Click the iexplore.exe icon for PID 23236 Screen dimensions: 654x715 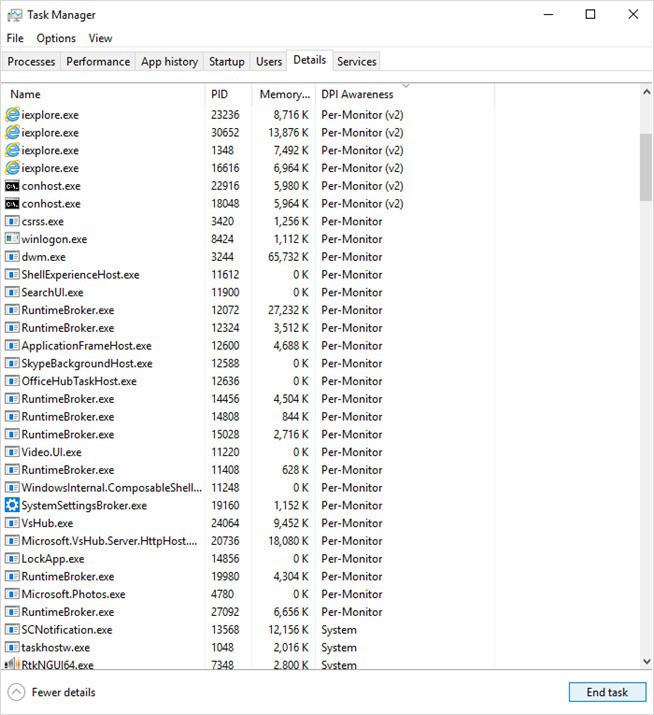(x=12, y=114)
